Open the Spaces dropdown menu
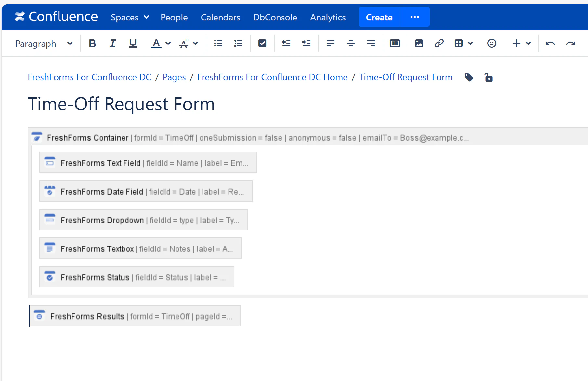The height and width of the screenshot is (381, 588). pos(129,17)
